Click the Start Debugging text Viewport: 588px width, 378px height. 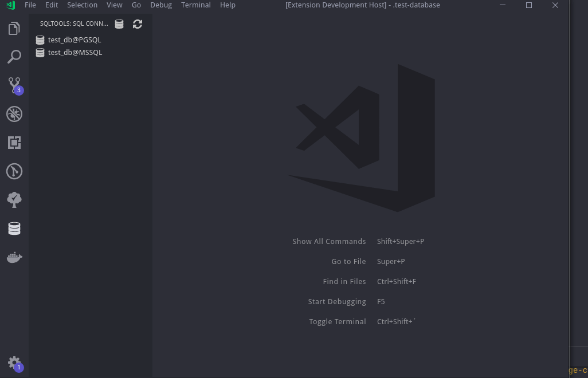[x=337, y=302]
